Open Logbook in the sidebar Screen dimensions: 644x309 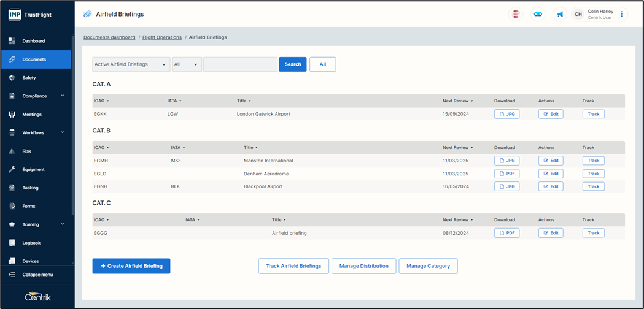[x=31, y=243]
